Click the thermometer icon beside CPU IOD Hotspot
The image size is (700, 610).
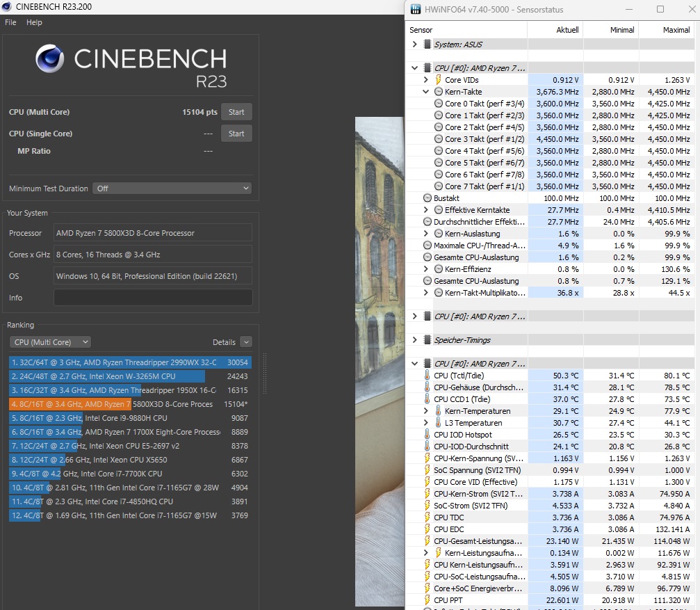click(x=428, y=434)
